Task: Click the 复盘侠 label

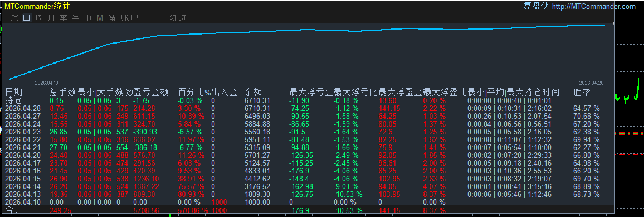Action: coord(535,6)
